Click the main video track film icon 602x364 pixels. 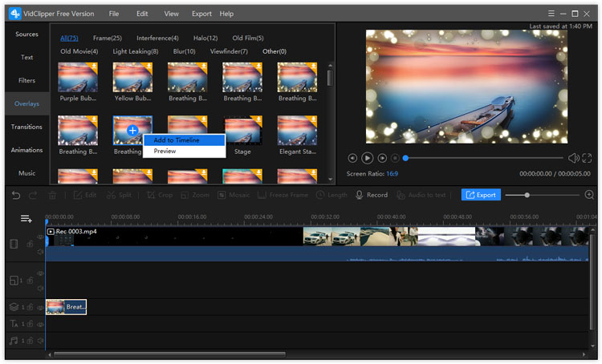14,244
